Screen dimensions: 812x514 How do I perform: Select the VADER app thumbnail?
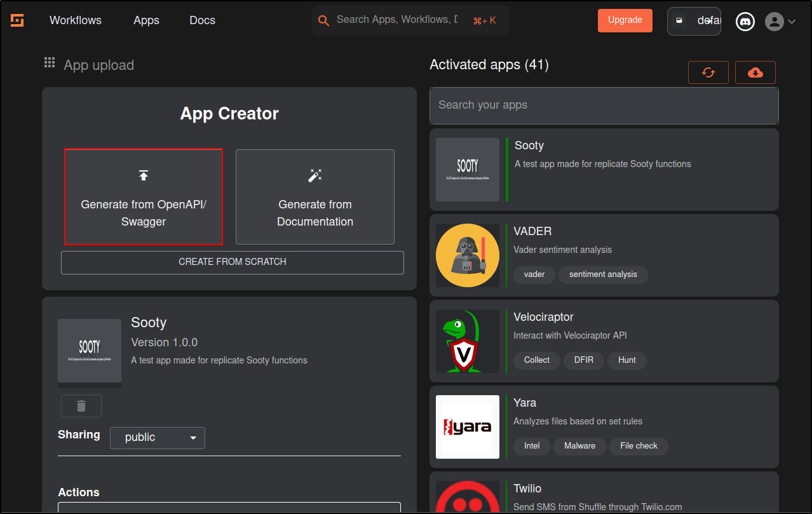[468, 255]
